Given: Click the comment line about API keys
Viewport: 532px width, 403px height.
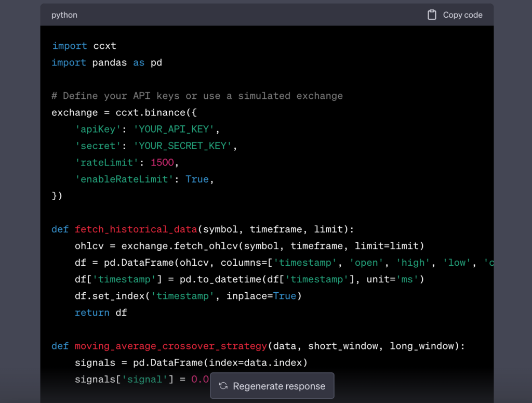Looking at the screenshot, I should click(197, 96).
